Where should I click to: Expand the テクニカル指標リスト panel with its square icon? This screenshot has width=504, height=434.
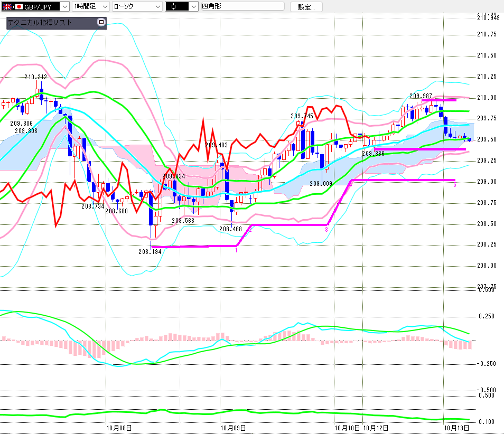[x=101, y=22]
